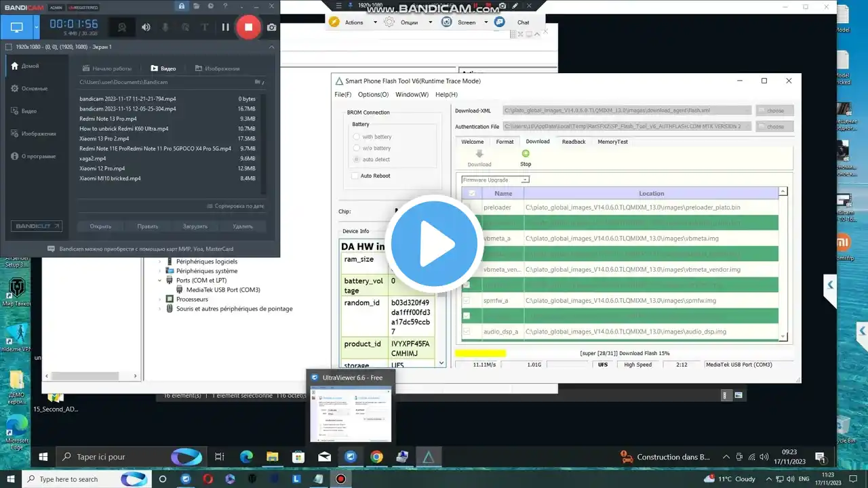Select the text overlay T icon in Bandicam
The image size is (868, 488).
point(205,27)
